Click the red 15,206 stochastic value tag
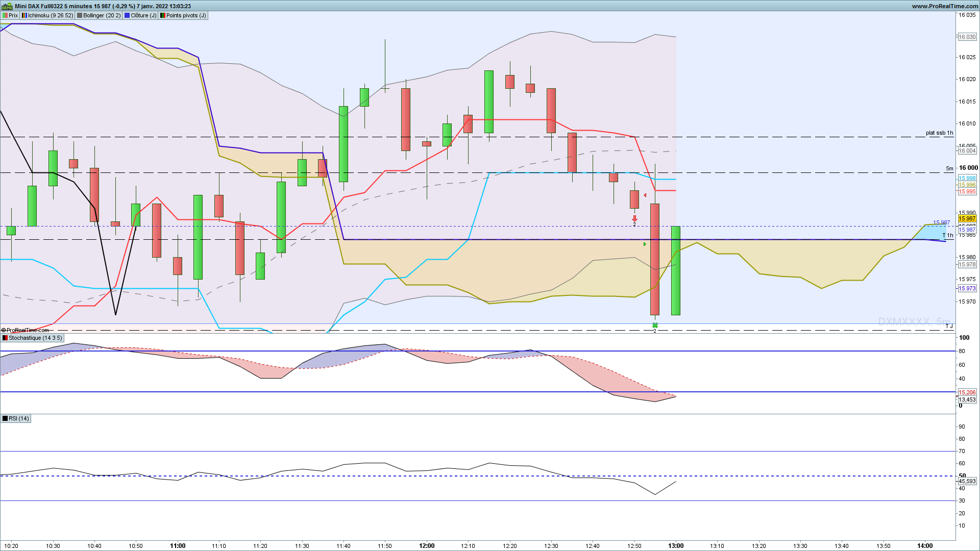 (967, 393)
